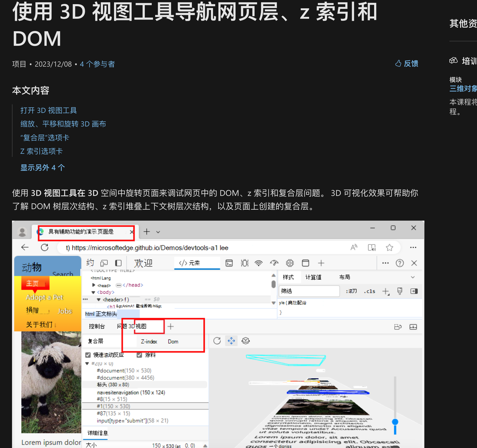Click the device emulation icon in DevTools

(104, 263)
